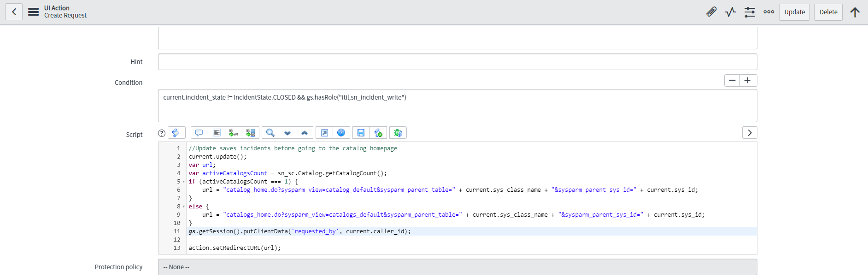Open the personalize form settings icon
This screenshot has height=278, width=868.
[x=750, y=12]
